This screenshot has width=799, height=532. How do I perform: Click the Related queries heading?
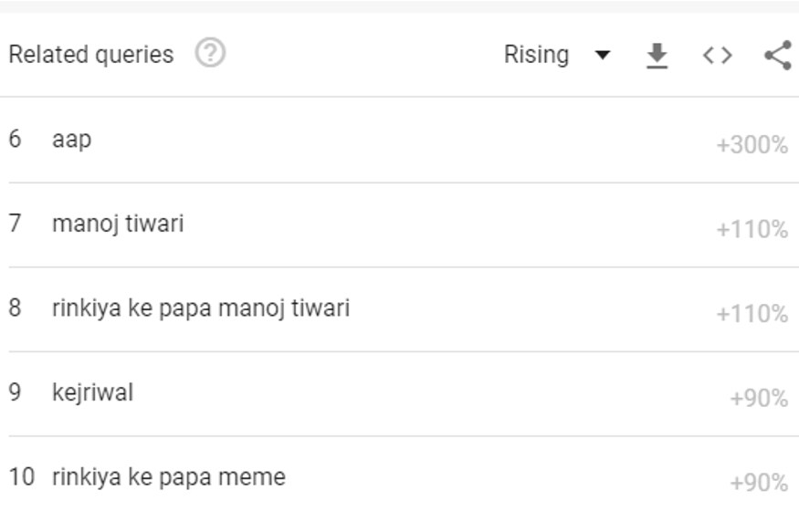coord(91,55)
